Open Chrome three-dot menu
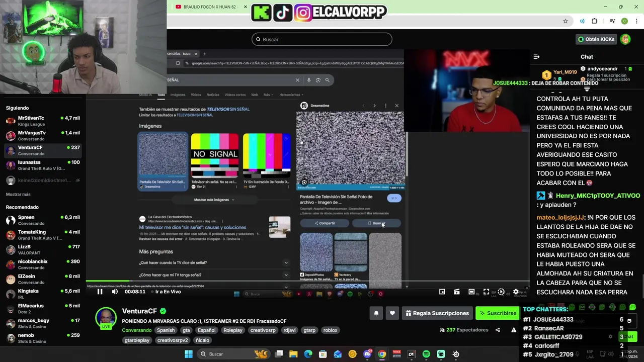644x362 pixels. [x=636, y=21]
